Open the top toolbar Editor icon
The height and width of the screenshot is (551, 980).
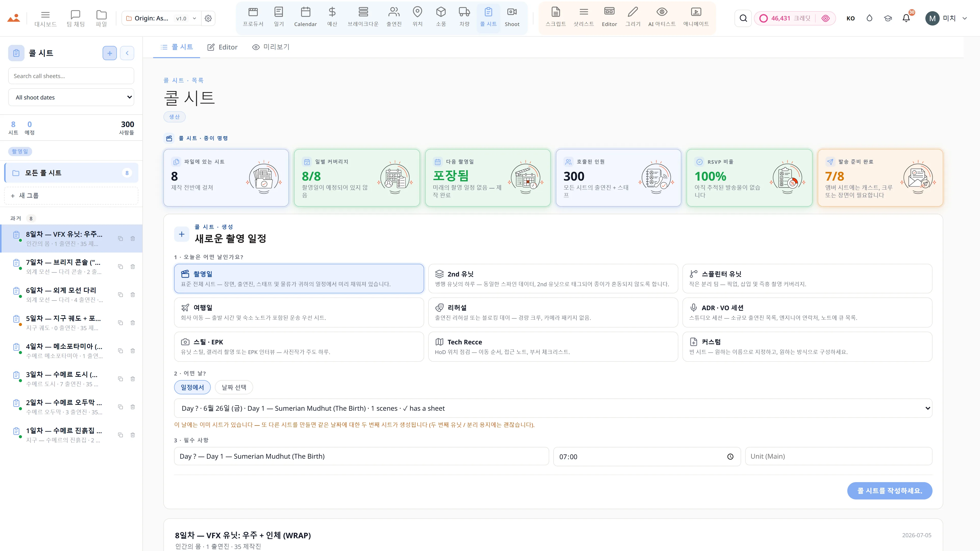coord(609,18)
